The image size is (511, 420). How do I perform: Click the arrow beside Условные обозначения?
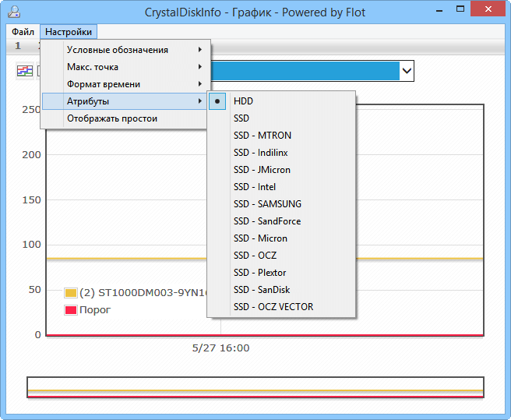pyautogui.click(x=199, y=50)
